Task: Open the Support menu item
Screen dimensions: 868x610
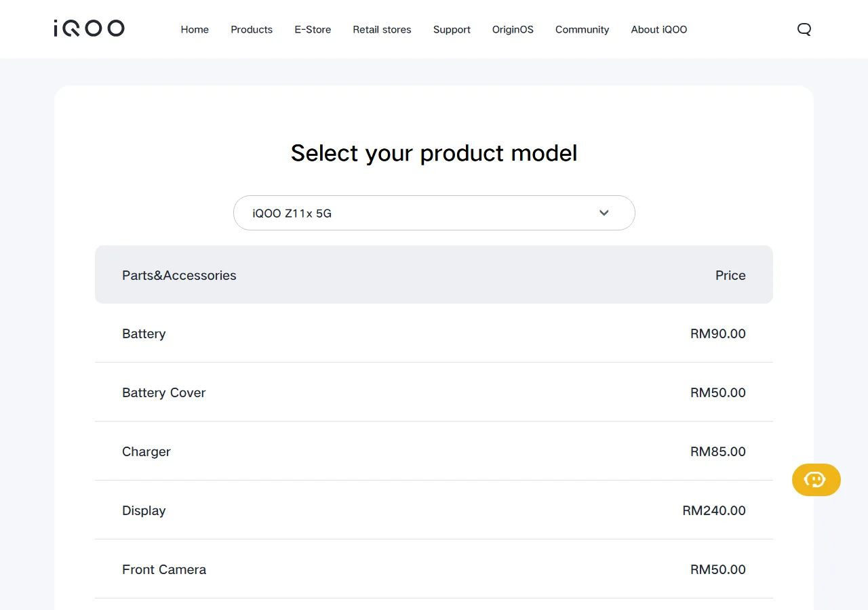Action: pos(452,29)
